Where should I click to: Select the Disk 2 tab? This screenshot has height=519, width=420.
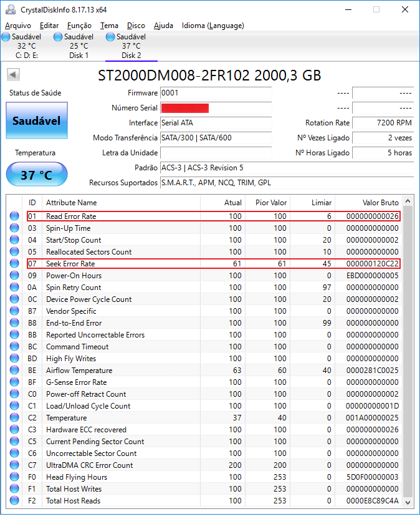(x=131, y=46)
